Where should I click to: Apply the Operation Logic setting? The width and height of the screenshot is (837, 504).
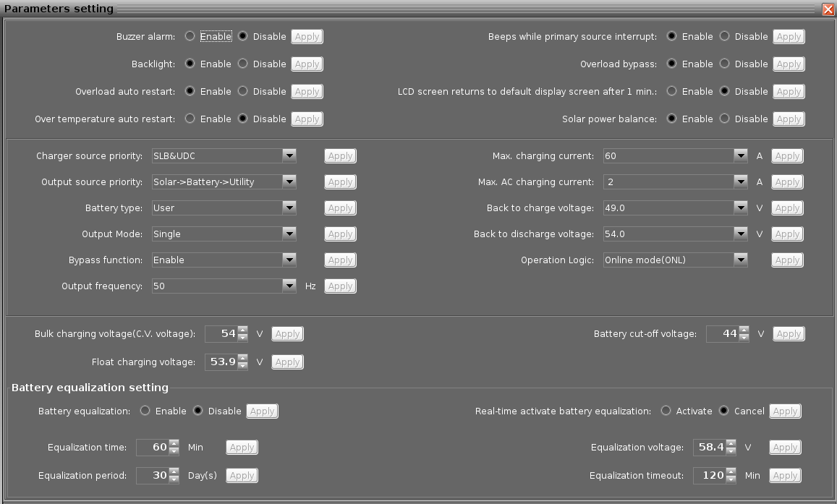pos(787,260)
